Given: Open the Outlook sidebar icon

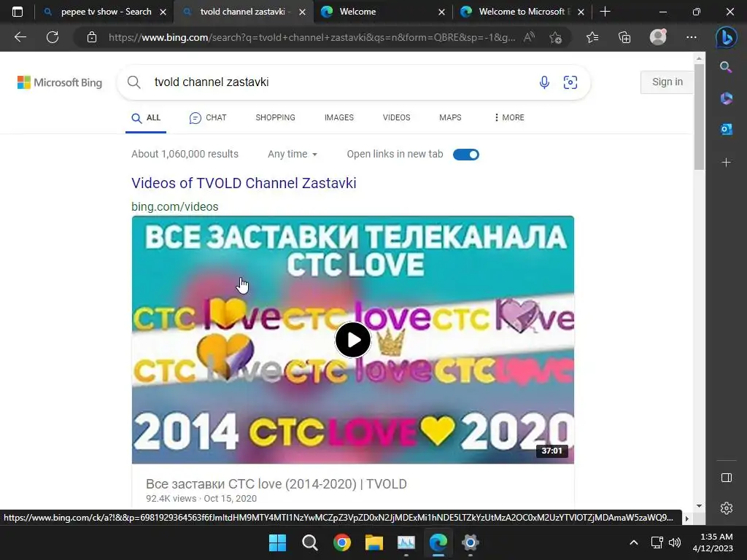Looking at the screenshot, I should 726,129.
